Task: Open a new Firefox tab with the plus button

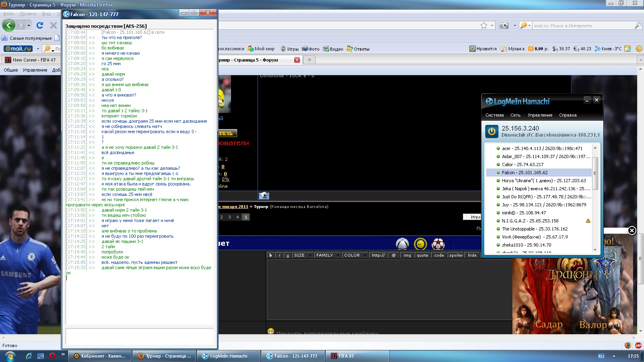Action: (x=310, y=60)
